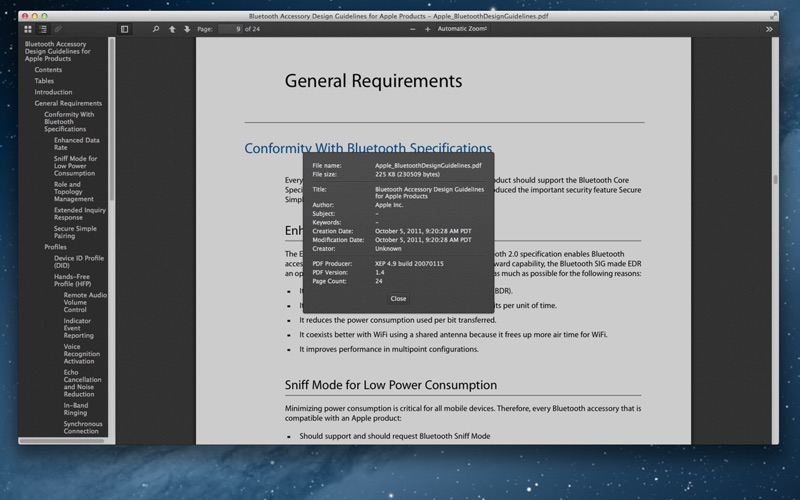The width and height of the screenshot is (800, 500).
Task: Show the document outline view
Action: tap(43, 29)
